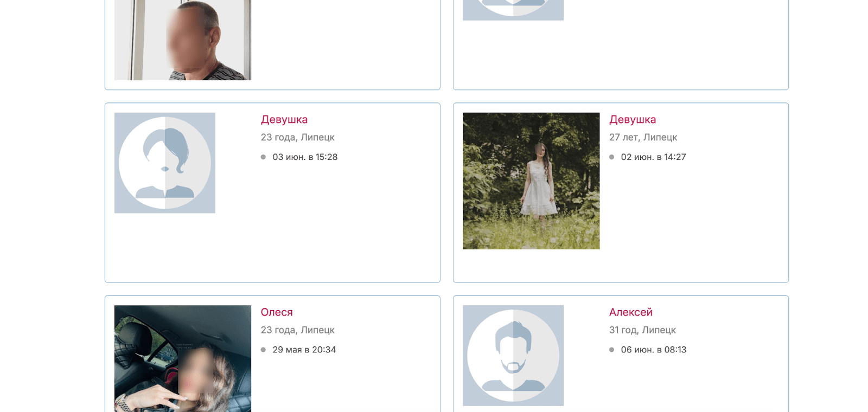The image size is (868, 412).
Task: View the man's profile photo in the top-left card
Action: [183, 40]
